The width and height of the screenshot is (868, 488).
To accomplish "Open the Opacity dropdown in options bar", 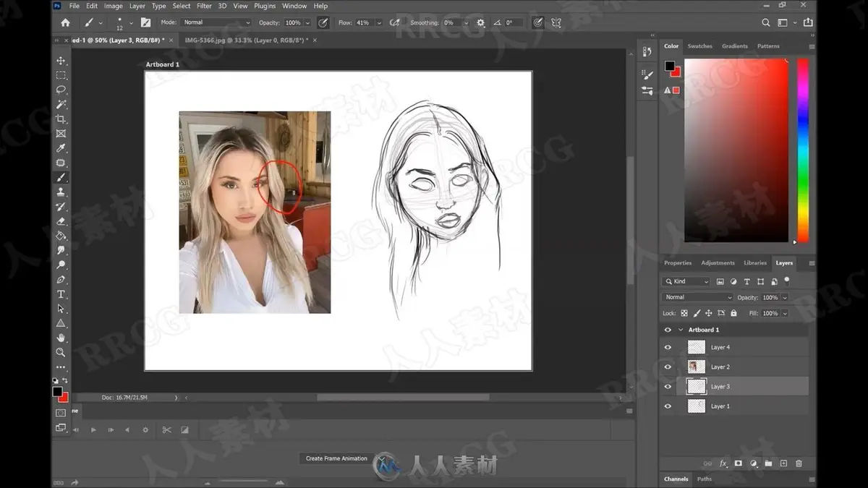I will (x=307, y=23).
